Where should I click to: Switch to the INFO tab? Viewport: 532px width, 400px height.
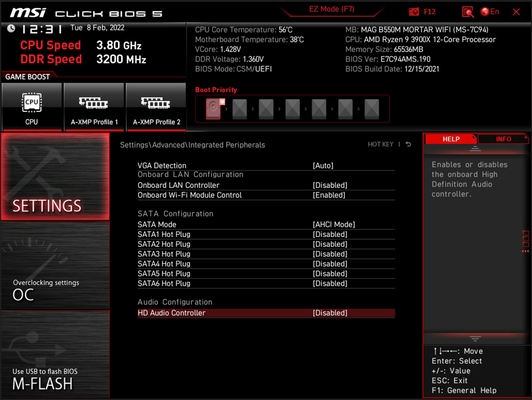pyautogui.click(x=503, y=139)
